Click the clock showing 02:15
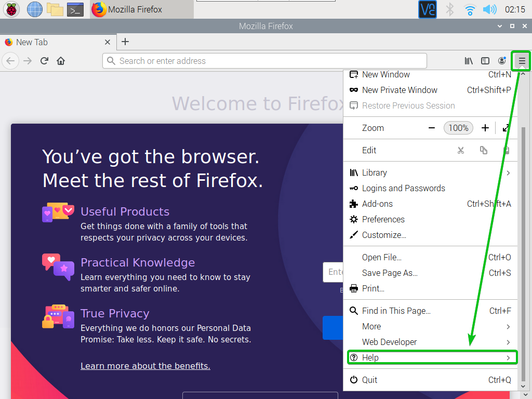 pyautogui.click(x=515, y=9)
